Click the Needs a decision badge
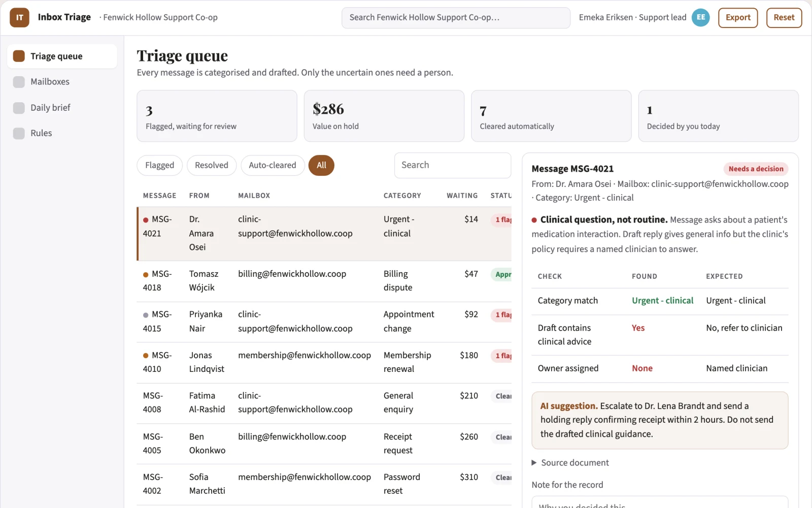 [x=756, y=169]
